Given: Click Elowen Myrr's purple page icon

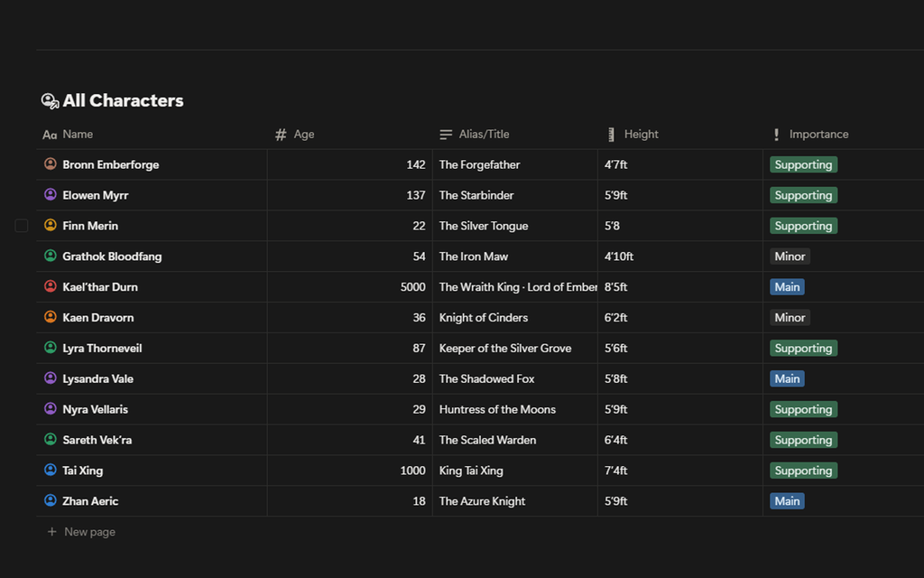Looking at the screenshot, I should point(51,195).
